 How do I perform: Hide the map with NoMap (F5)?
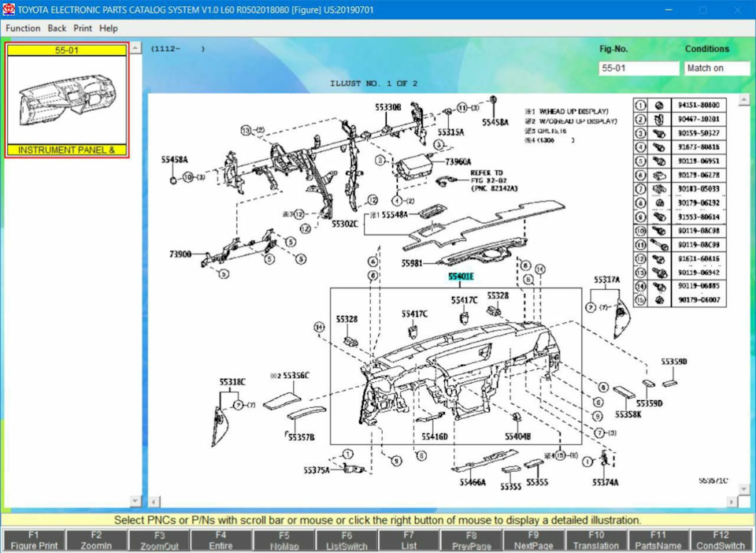pos(283,540)
